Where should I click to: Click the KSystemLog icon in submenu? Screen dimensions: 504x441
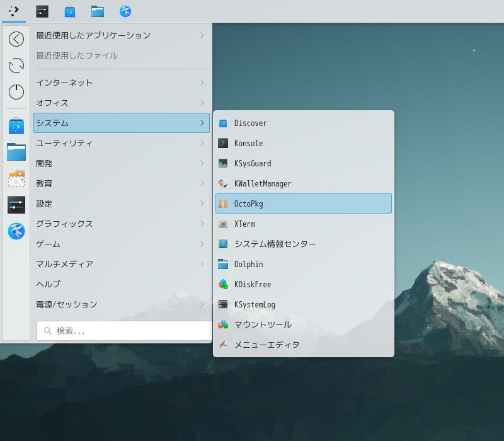[x=223, y=304]
